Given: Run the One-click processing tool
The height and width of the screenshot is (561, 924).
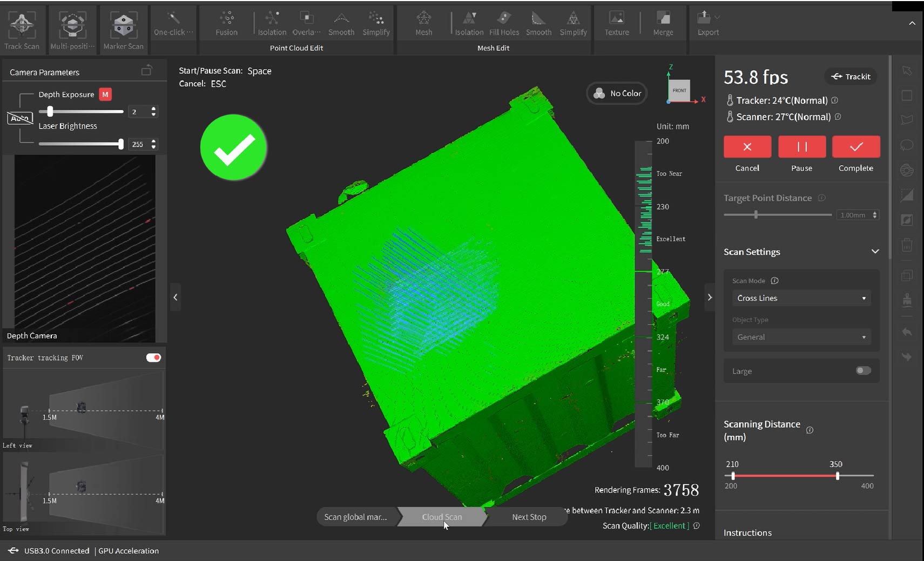Looking at the screenshot, I should pyautogui.click(x=173, y=23).
